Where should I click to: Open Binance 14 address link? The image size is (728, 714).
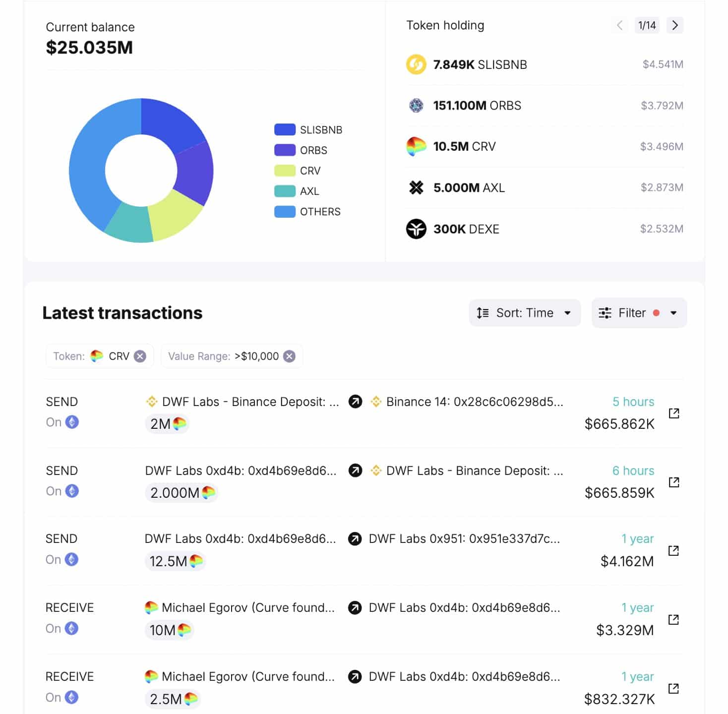(x=474, y=402)
